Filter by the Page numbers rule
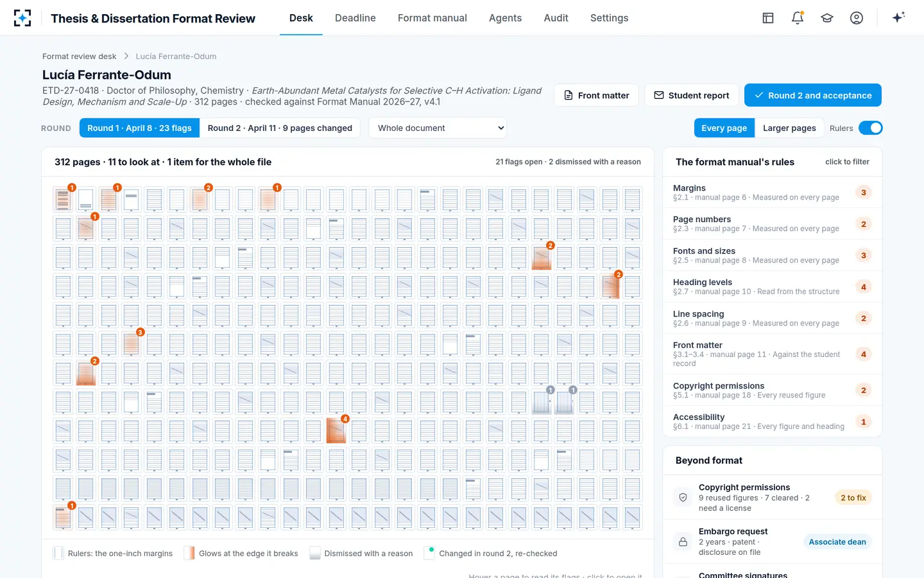The image size is (924, 578). [773, 223]
